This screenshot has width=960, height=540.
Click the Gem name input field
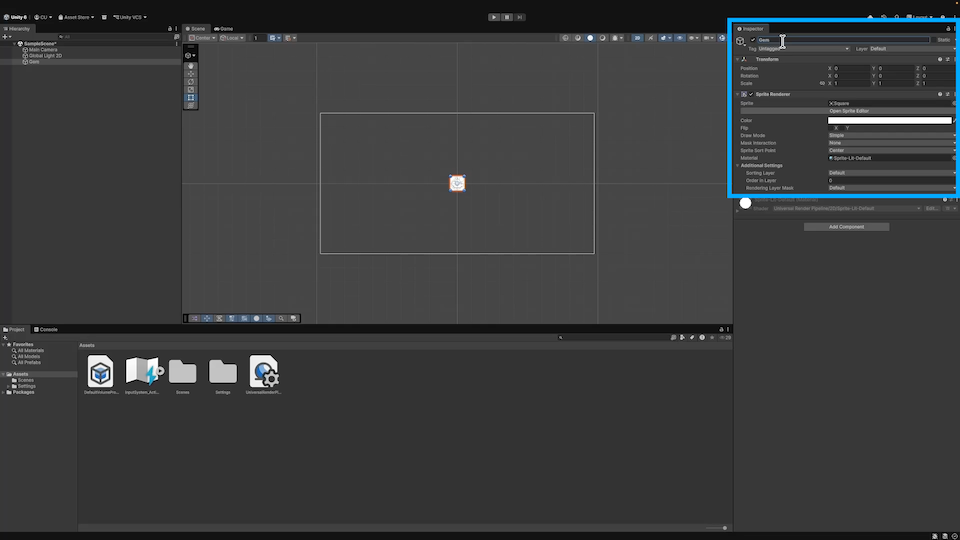[x=844, y=40]
